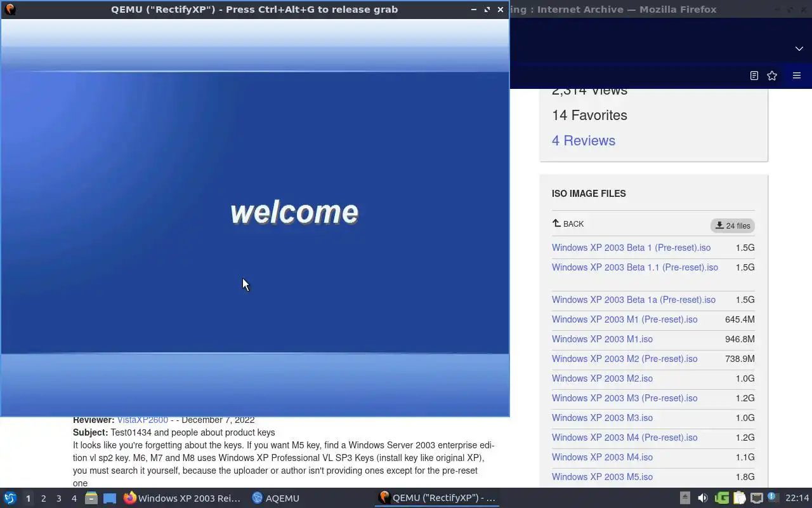Download Windows XP 2003 Beta 1.1 (Pre-reset).iso
812x508 pixels.
coord(635,267)
